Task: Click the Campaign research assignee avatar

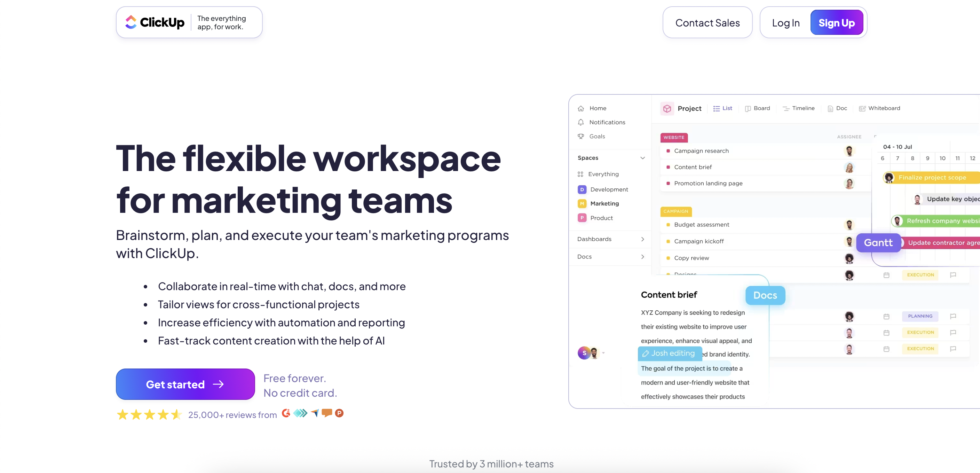Action: click(849, 151)
